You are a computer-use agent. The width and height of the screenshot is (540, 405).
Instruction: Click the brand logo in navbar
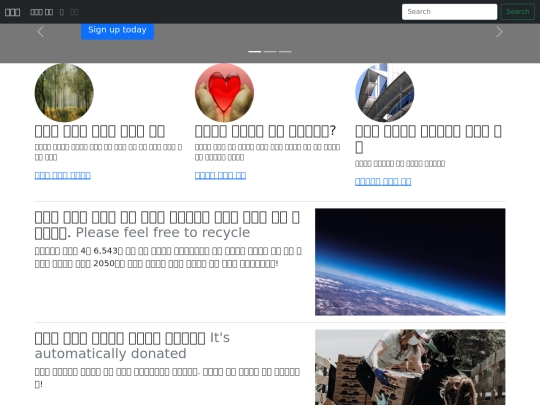click(x=12, y=12)
